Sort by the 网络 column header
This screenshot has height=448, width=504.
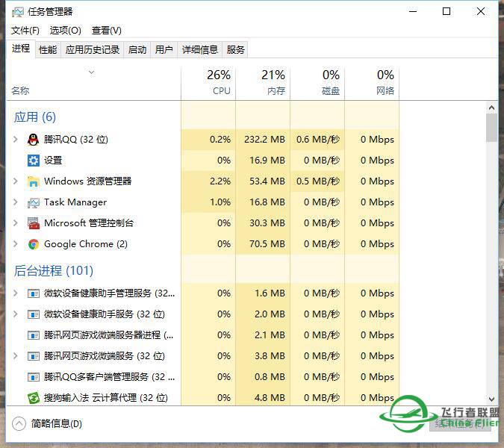click(372, 83)
